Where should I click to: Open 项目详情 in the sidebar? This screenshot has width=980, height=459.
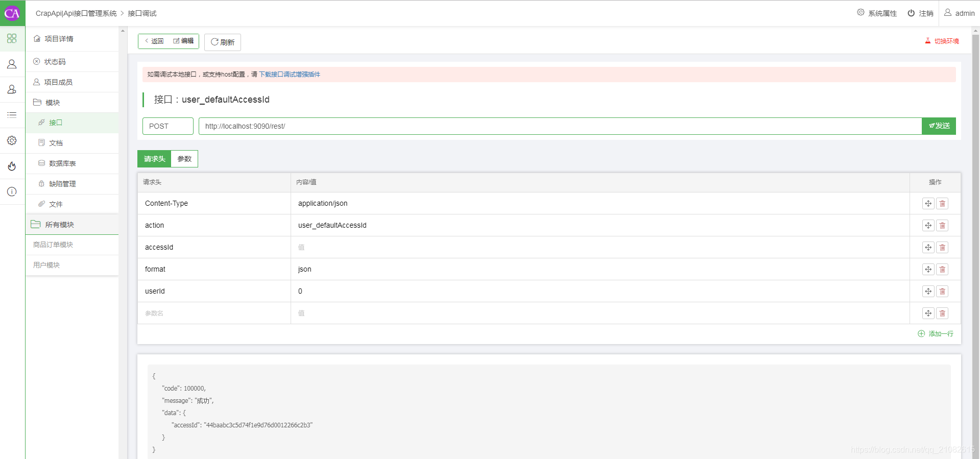tap(72, 39)
